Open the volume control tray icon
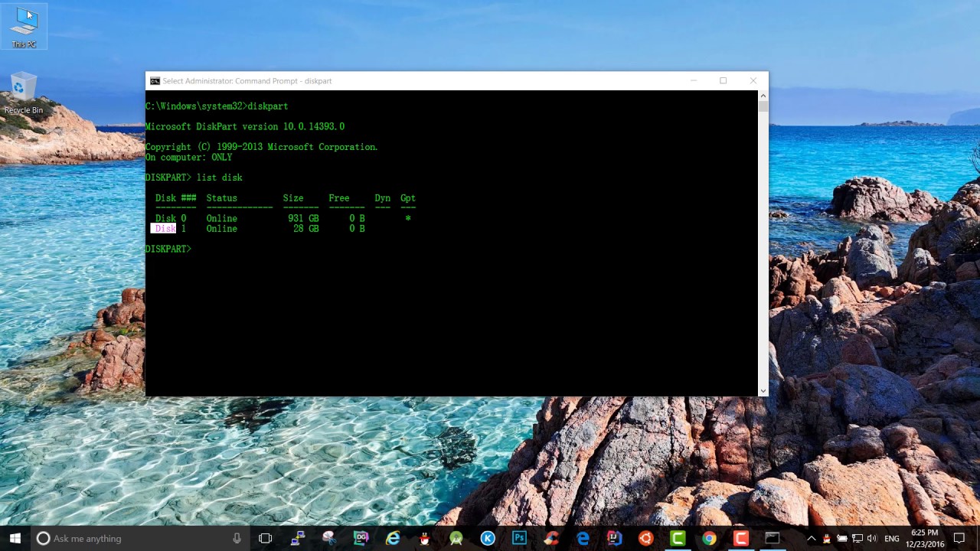The image size is (980, 551). click(x=872, y=538)
